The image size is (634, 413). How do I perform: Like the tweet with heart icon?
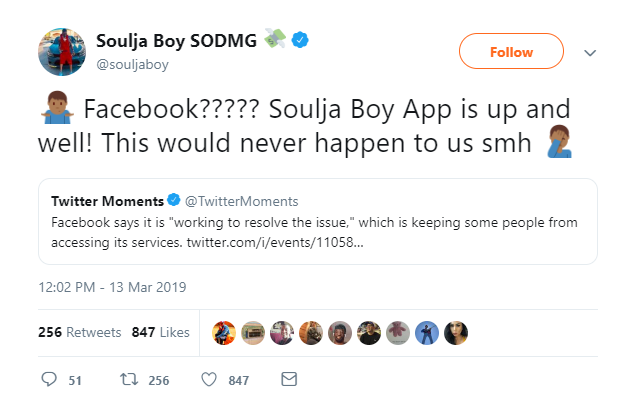point(209,380)
